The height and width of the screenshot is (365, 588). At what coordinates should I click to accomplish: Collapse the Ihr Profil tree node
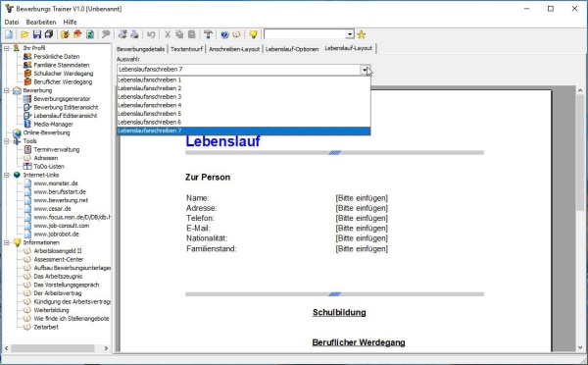(7, 48)
